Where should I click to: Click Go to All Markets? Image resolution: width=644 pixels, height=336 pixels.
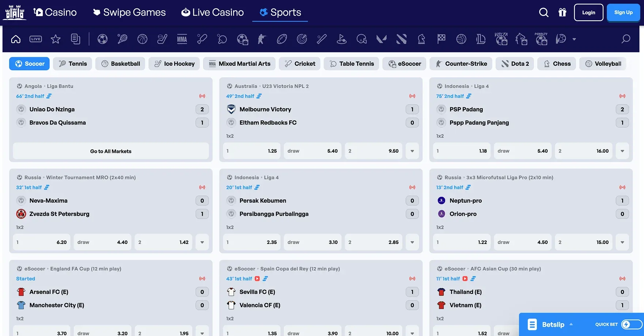[111, 151]
